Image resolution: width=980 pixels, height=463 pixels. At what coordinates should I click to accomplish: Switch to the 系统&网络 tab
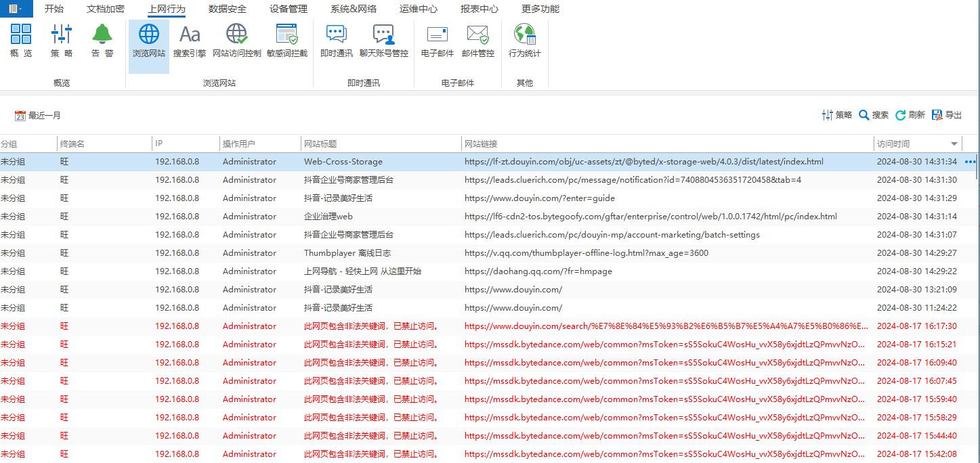[x=354, y=9]
